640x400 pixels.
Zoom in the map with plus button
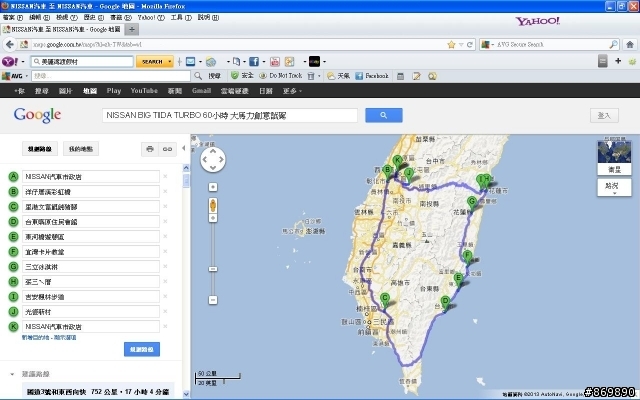click(213, 187)
